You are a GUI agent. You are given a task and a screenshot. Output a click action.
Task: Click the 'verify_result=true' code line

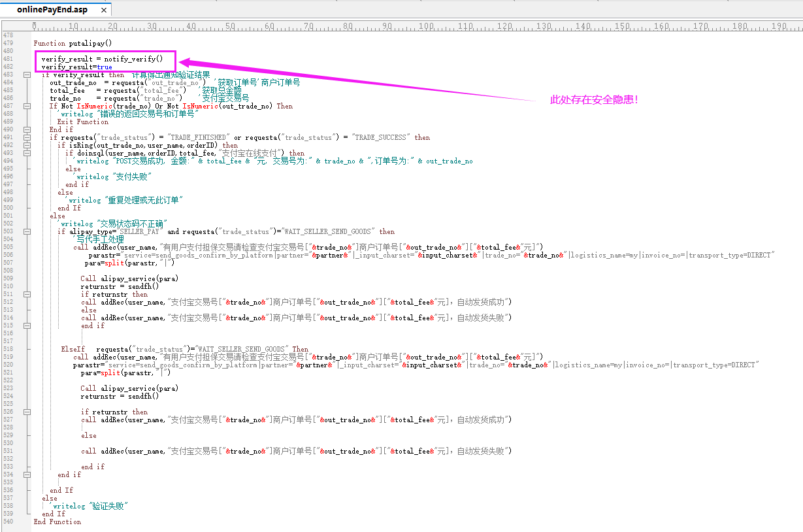click(x=76, y=67)
